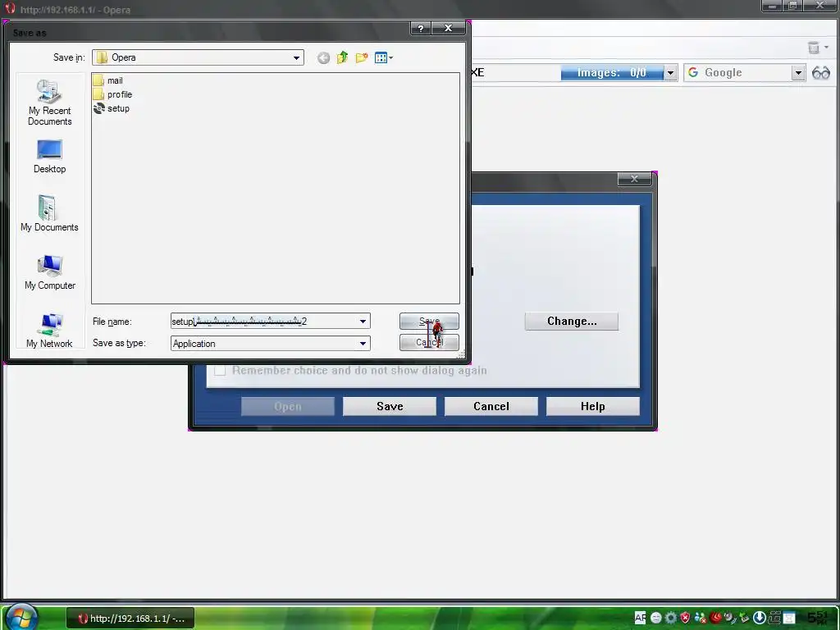
Task: Jump to Desktop in places bar
Action: coord(49,157)
